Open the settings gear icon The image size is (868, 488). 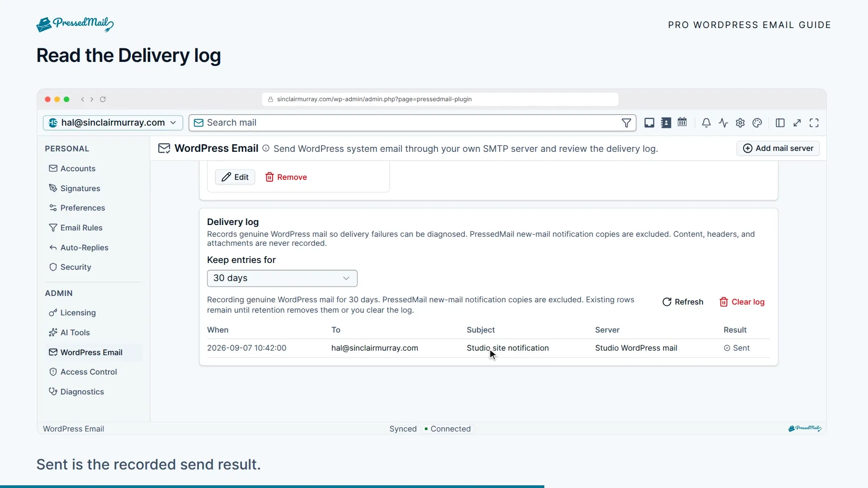(740, 123)
